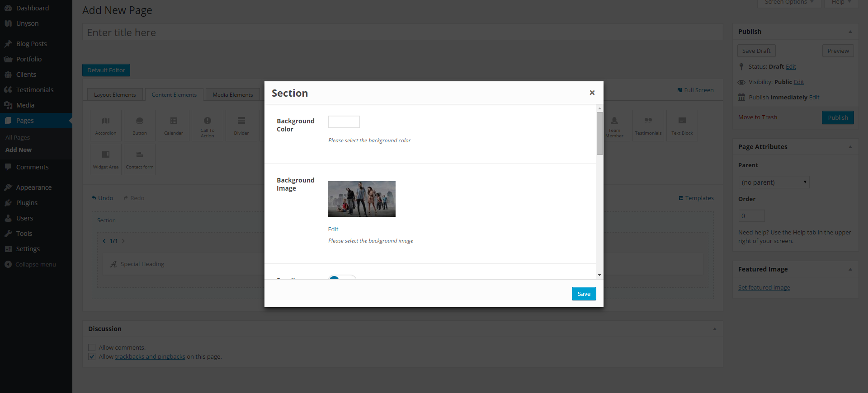The height and width of the screenshot is (393, 868).
Task: Click the Default Editor button
Action: [106, 70]
